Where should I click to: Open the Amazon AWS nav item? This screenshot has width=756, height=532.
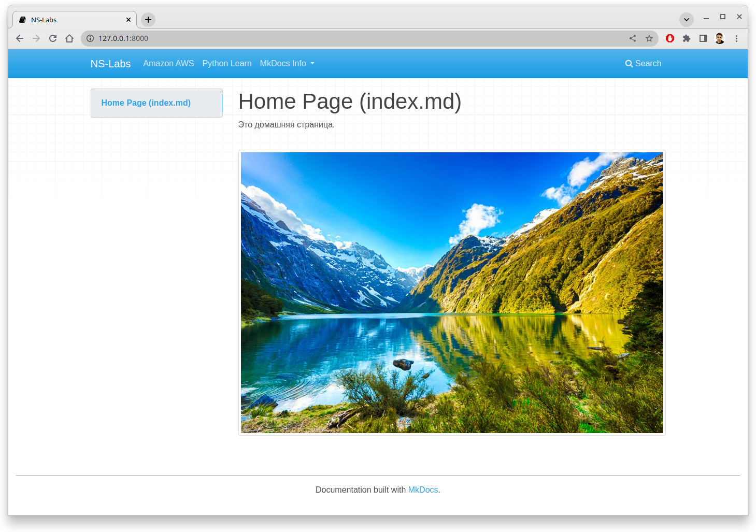[x=168, y=63]
